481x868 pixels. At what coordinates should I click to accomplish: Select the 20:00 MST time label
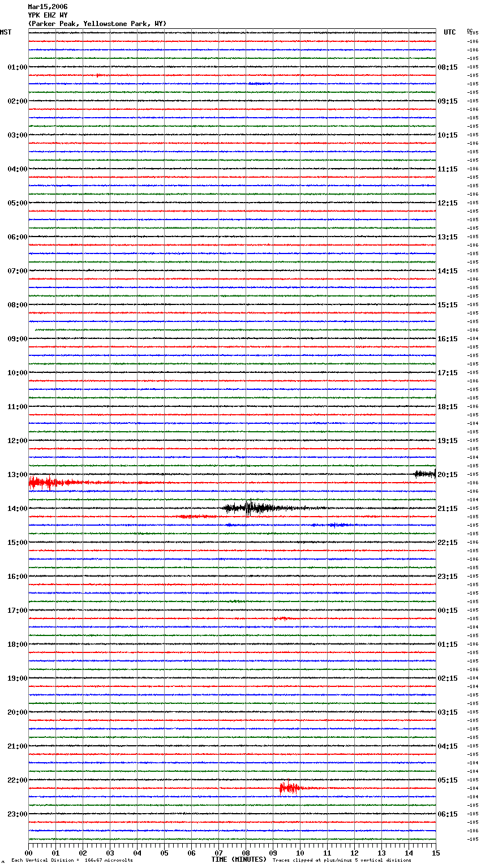pyautogui.click(x=18, y=712)
